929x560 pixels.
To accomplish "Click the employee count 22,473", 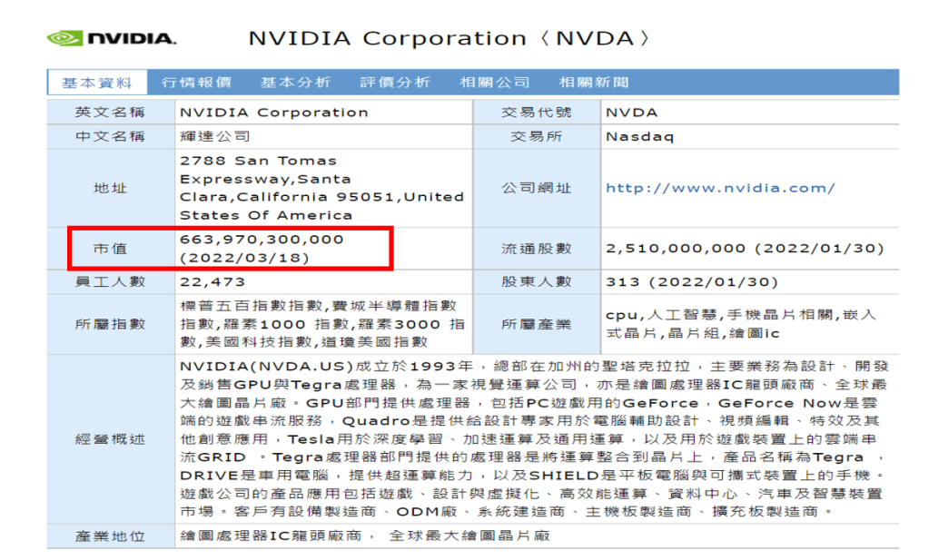I will pos(212,282).
